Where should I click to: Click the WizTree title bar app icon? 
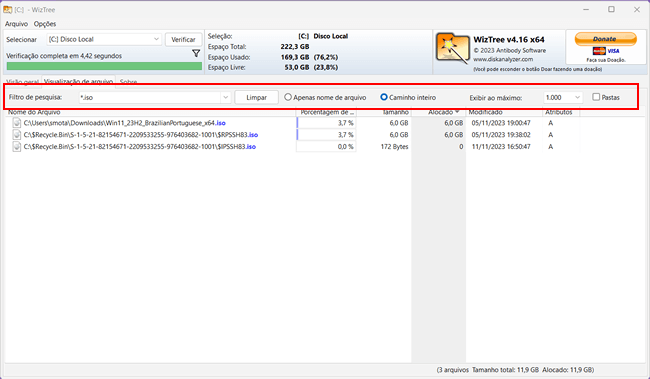pyautogui.click(x=7, y=9)
